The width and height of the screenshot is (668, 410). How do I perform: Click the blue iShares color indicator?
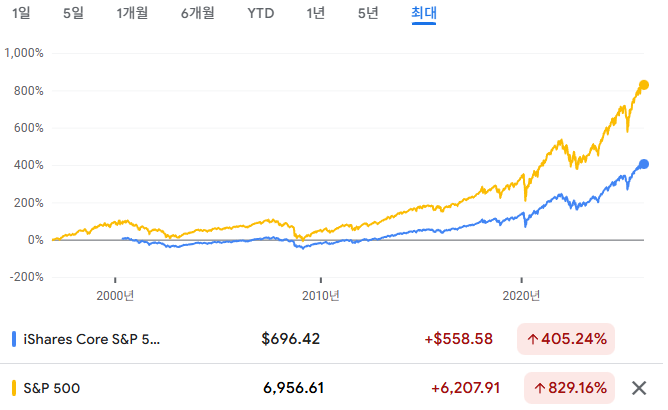click(12, 339)
